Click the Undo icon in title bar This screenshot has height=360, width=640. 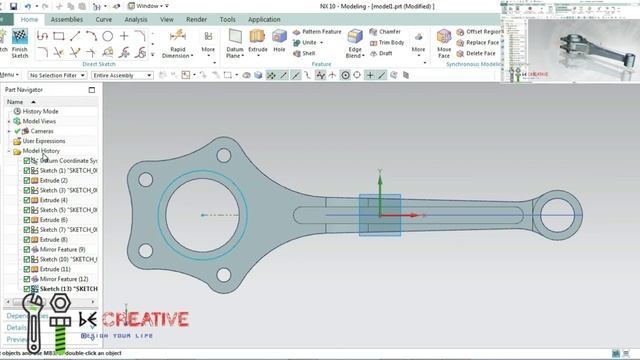click(28, 6)
